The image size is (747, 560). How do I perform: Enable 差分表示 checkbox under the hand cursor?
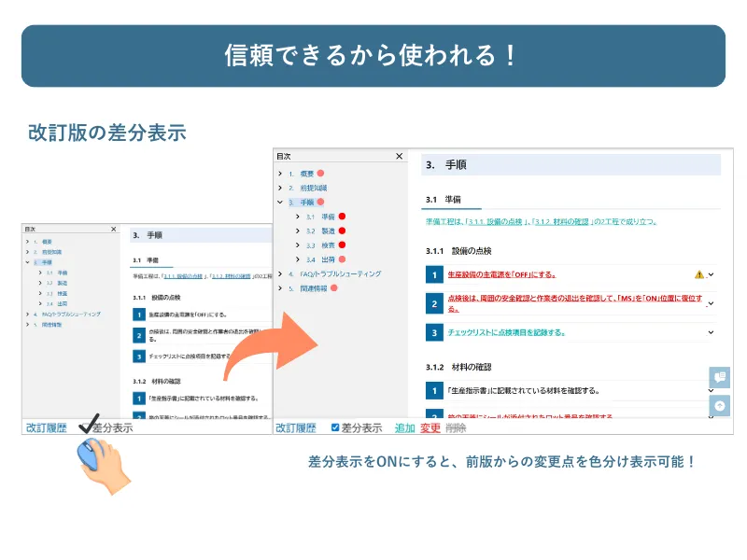86,427
